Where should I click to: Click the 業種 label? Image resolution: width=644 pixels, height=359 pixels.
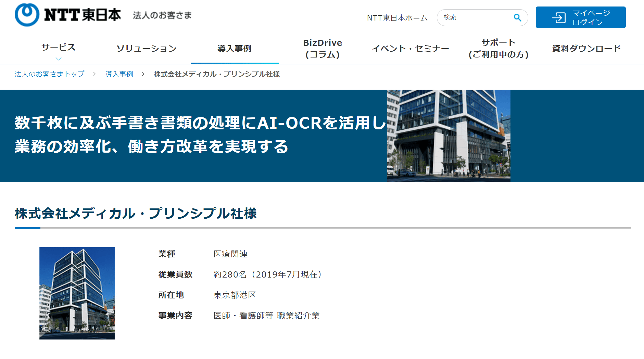(x=167, y=254)
